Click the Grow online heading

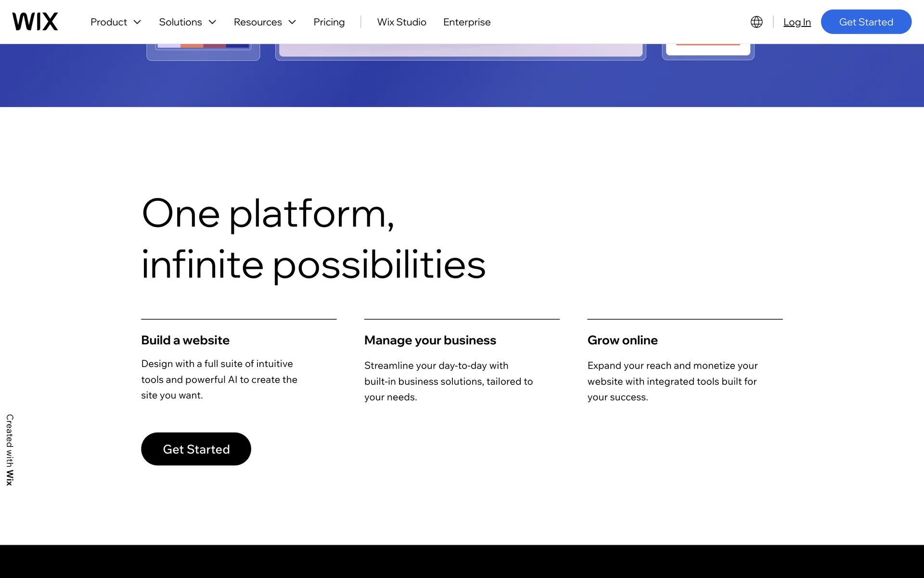(622, 340)
